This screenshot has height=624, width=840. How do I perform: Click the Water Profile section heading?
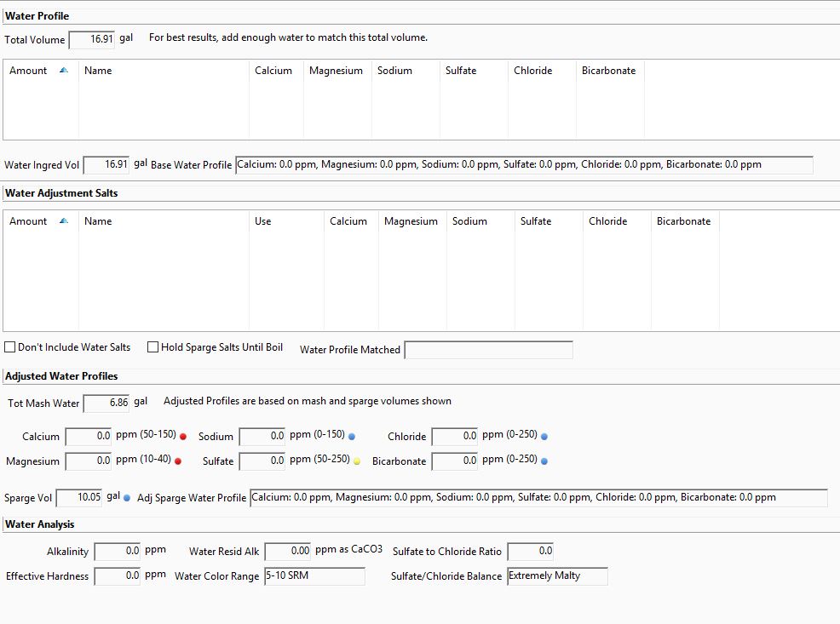click(37, 16)
